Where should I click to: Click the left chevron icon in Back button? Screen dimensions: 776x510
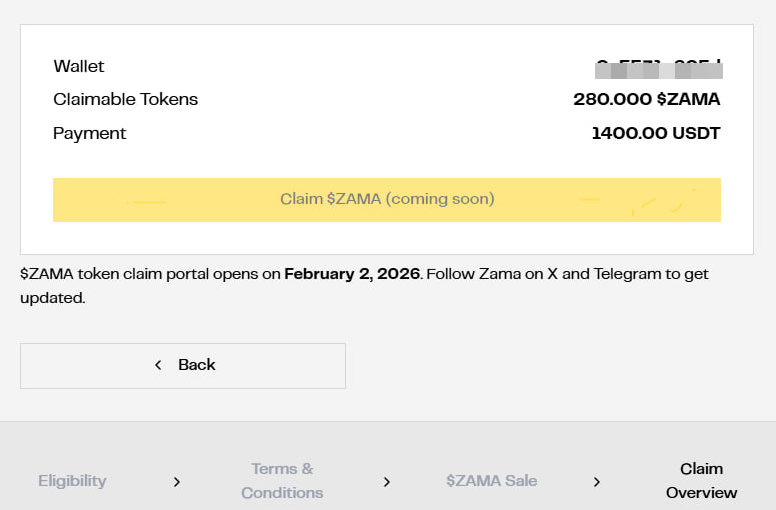click(x=158, y=365)
